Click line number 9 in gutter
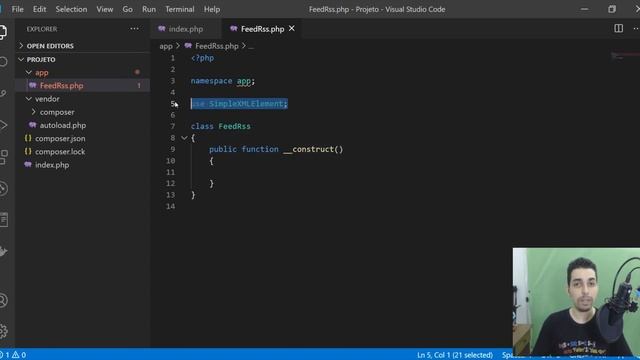This screenshot has height=360, width=640. pos(173,149)
